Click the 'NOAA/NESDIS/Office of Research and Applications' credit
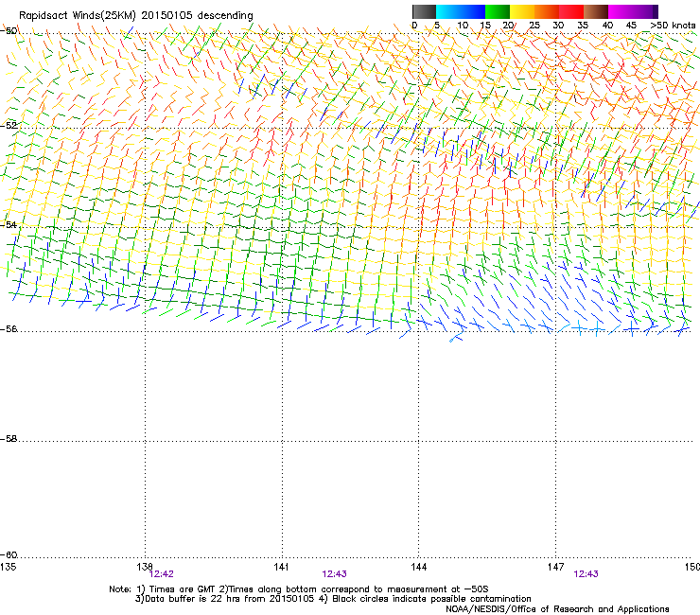The height and width of the screenshot is (615, 700). [x=557, y=609]
